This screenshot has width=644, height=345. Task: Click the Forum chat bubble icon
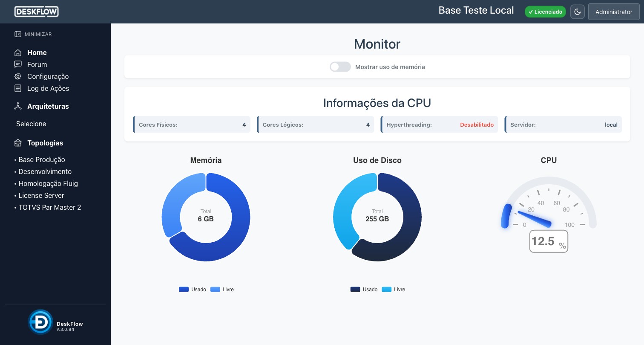coord(18,64)
